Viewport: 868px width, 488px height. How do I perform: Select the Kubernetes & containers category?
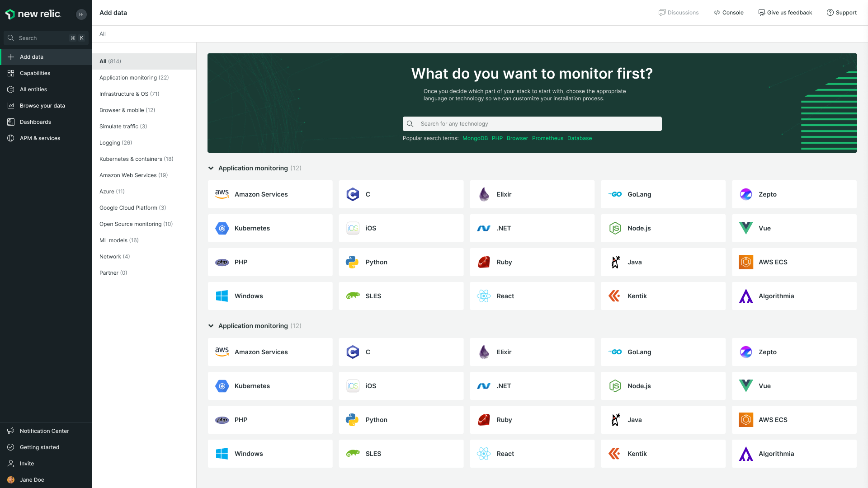click(144, 159)
